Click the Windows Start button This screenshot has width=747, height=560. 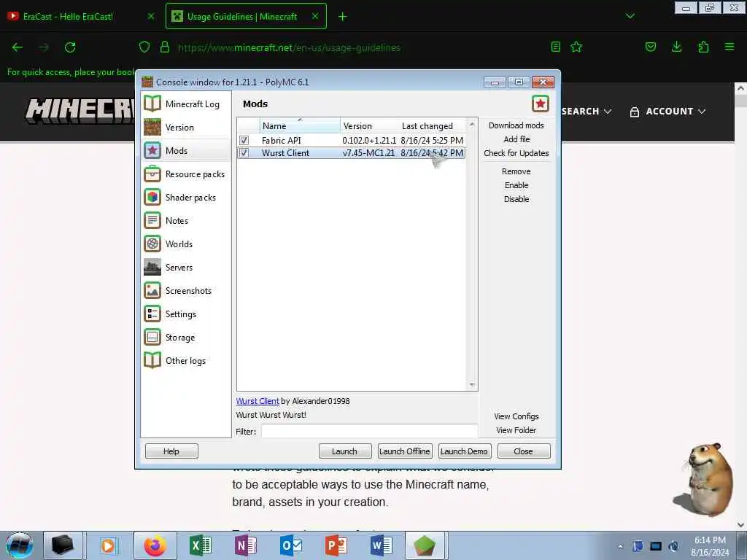(19, 545)
